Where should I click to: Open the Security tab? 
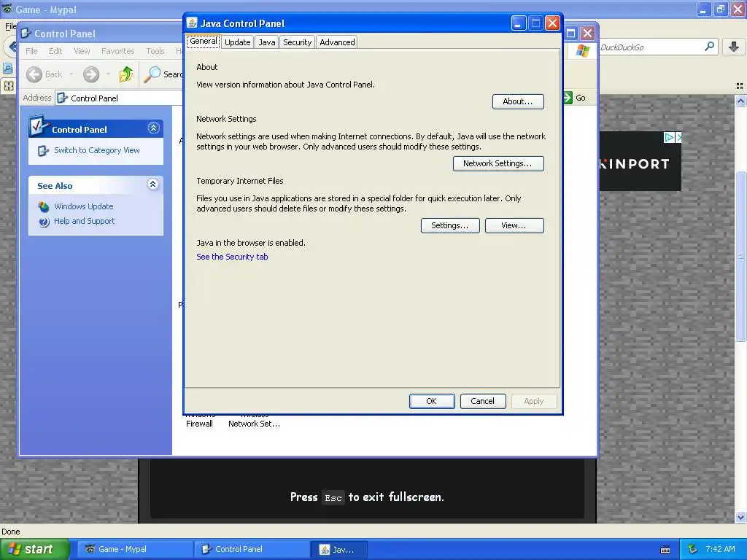298,42
